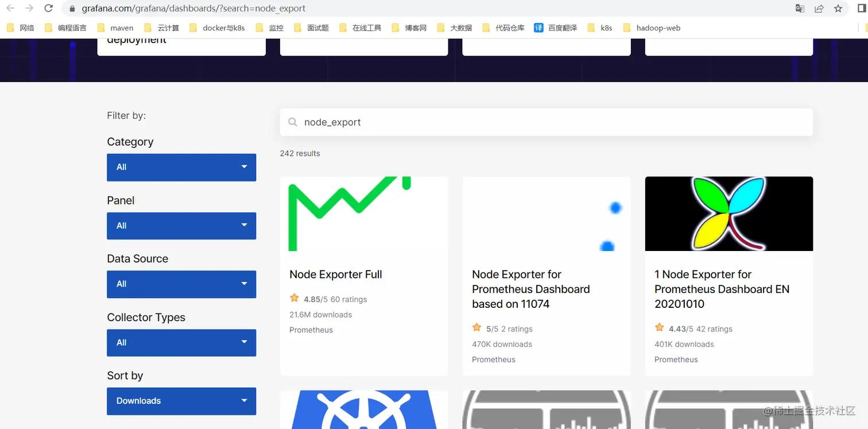
Task: Click the browser forward arrow
Action: point(29,9)
